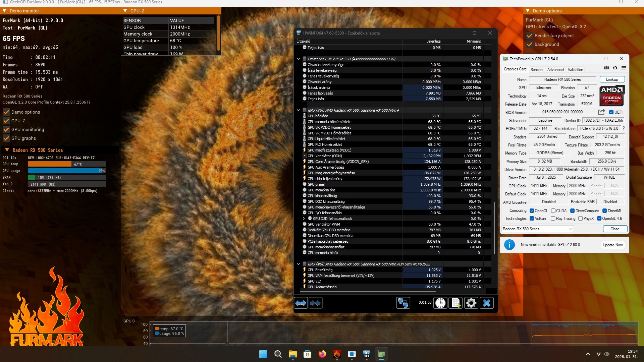Click the HWiNFO network computers icon

(x=403, y=303)
